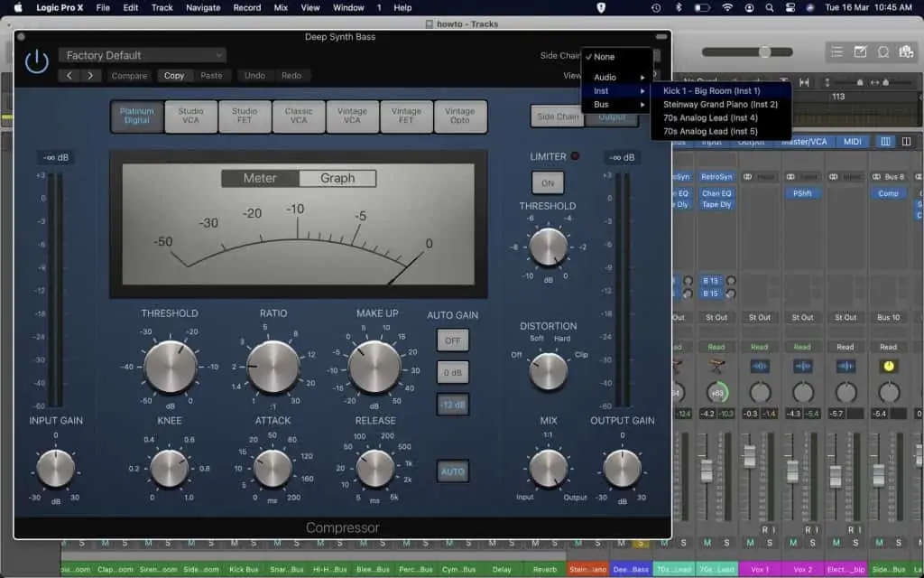Viewport: 924px width, 578px height.
Task: Click the Paste button
Action: click(x=211, y=76)
